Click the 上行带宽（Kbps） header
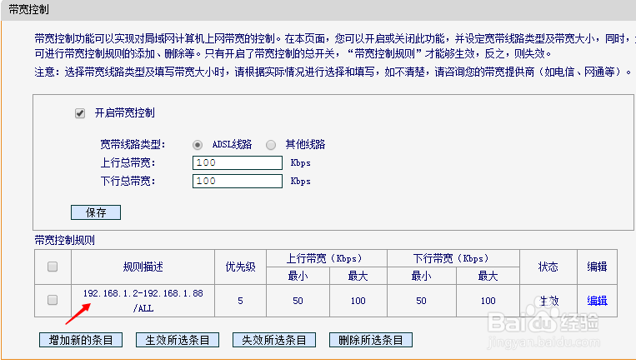 pos(324,258)
